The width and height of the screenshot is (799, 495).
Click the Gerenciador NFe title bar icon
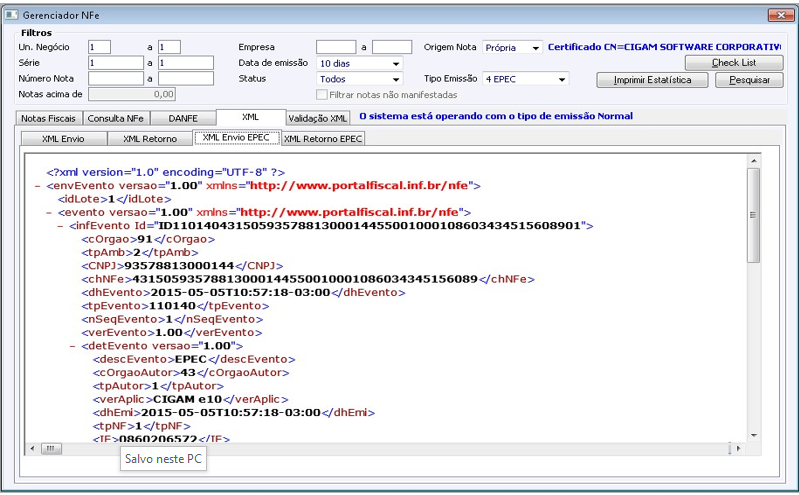[x=11, y=15]
